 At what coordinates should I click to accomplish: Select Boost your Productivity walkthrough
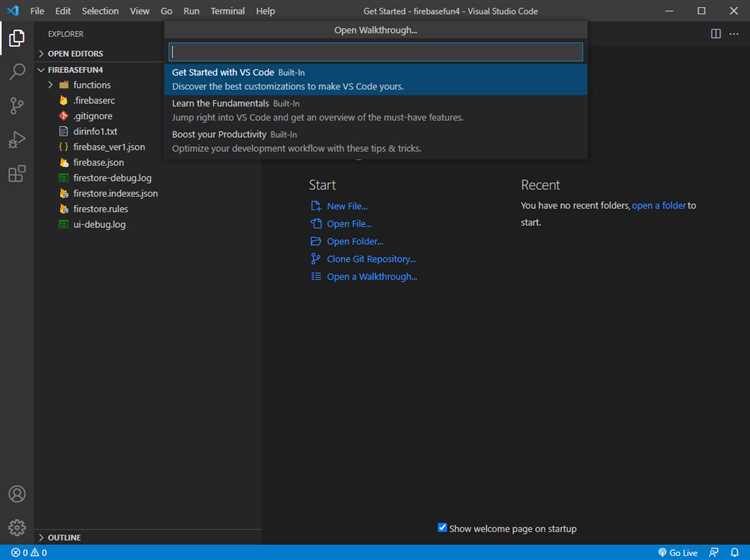[x=376, y=142]
